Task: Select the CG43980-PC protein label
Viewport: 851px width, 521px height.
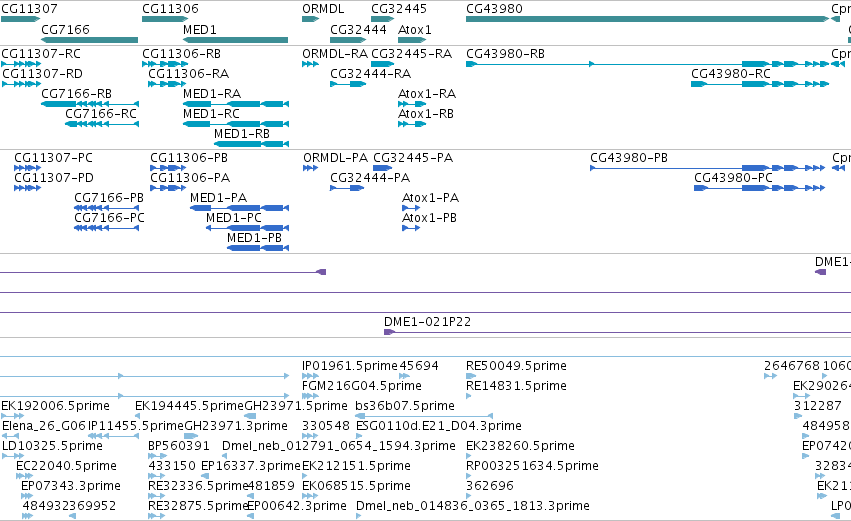Action: (733, 178)
